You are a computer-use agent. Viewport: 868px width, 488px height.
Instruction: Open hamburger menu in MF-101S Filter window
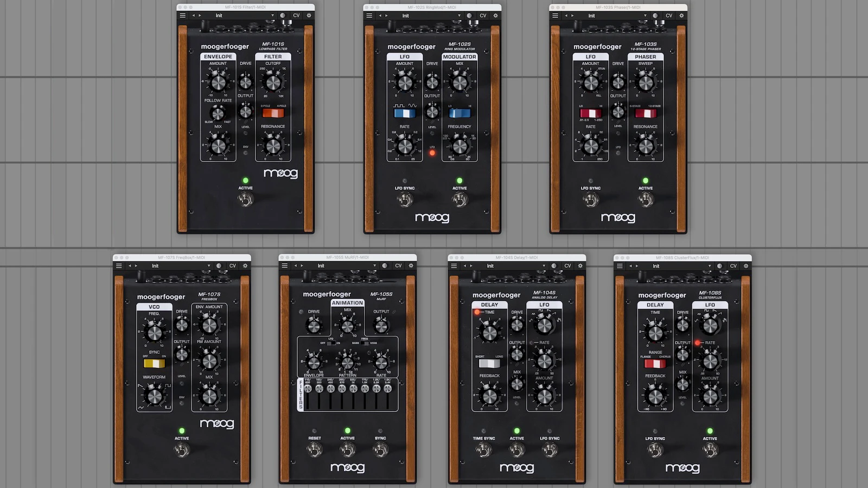pos(183,16)
